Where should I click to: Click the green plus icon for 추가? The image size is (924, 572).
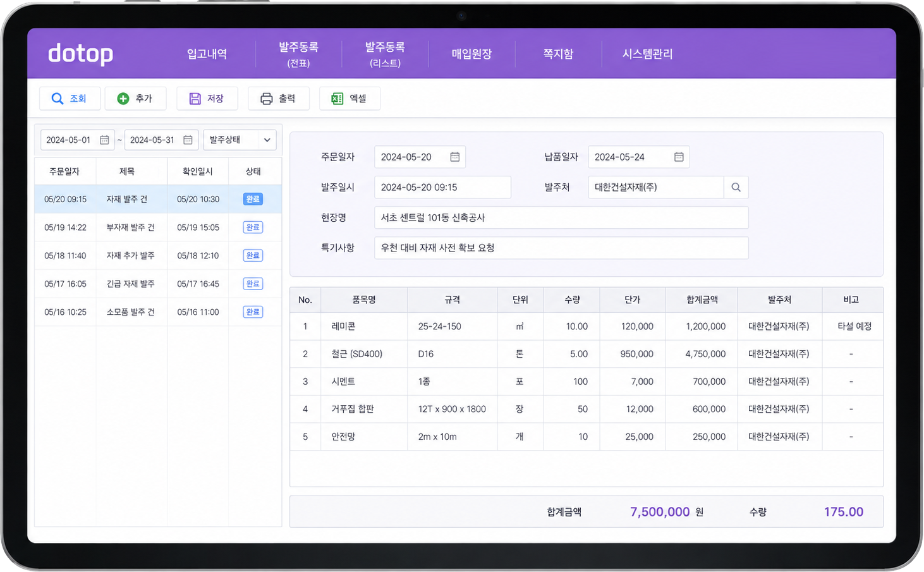tap(123, 99)
